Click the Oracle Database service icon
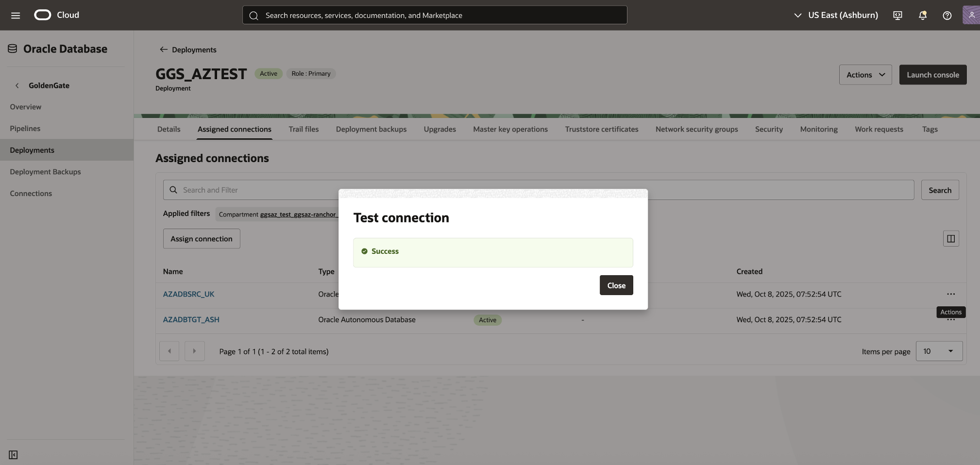Viewport: 980px width, 465px height. pyautogui.click(x=13, y=49)
